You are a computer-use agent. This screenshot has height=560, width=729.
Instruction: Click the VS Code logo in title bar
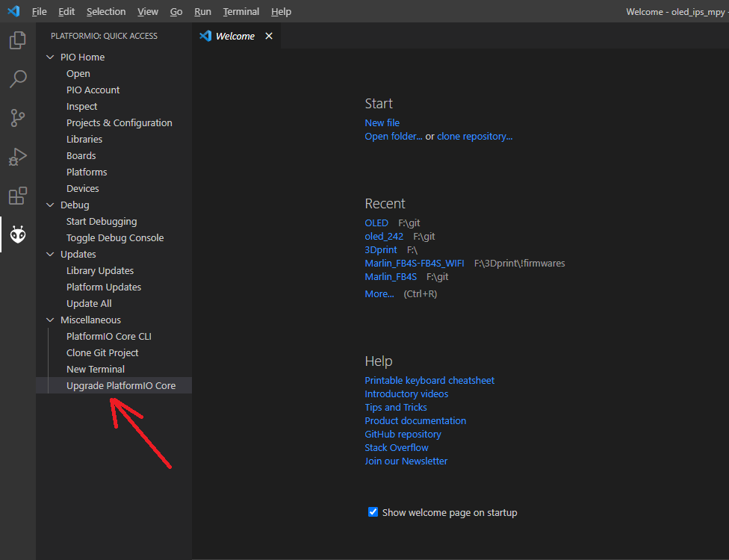coord(13,11)
